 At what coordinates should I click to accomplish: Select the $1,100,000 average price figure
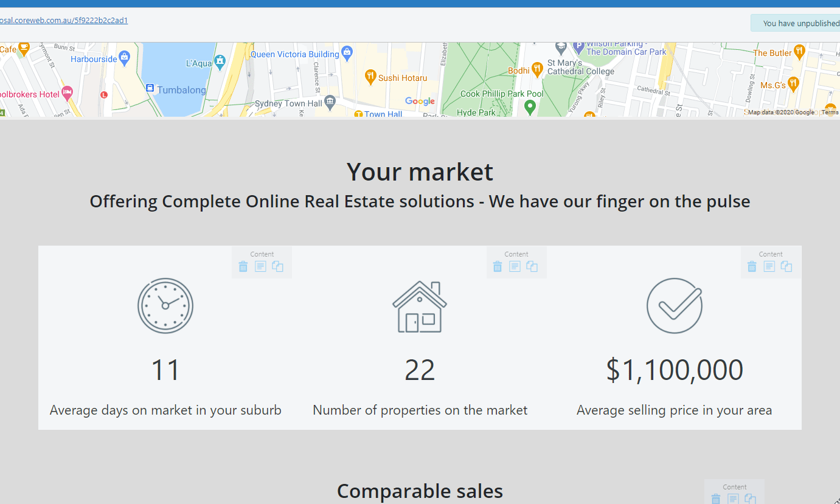click(x=674, y=370)
